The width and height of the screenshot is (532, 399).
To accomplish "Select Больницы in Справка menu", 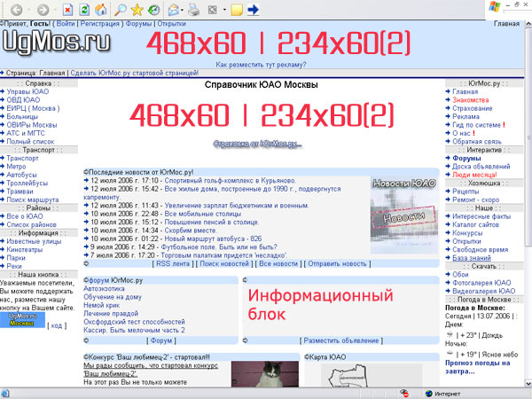I will pyautogui.click(x=22, y=116).
